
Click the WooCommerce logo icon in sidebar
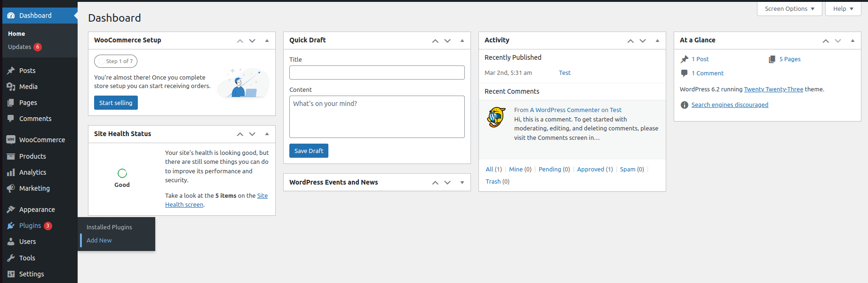[11, 140]
